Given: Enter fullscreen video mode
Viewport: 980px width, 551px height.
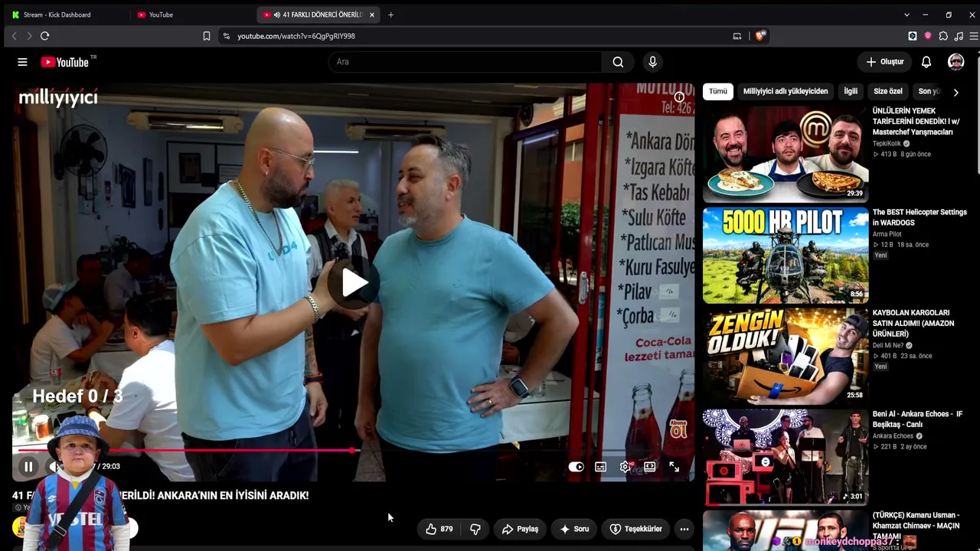Looking at the screenshot, I should pyautogui.click(x=675, y=467).
